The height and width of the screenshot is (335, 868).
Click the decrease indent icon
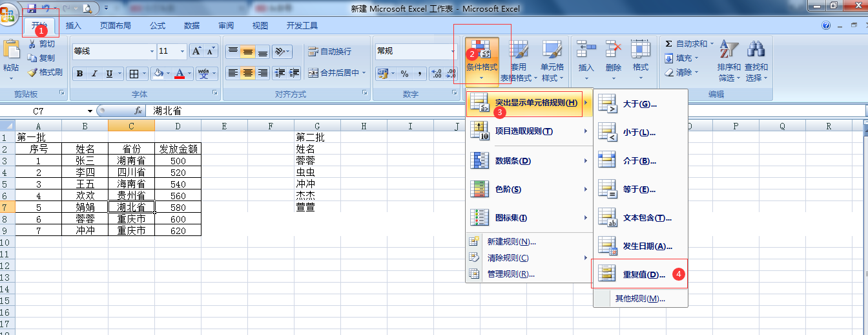(x=280, y=73)
